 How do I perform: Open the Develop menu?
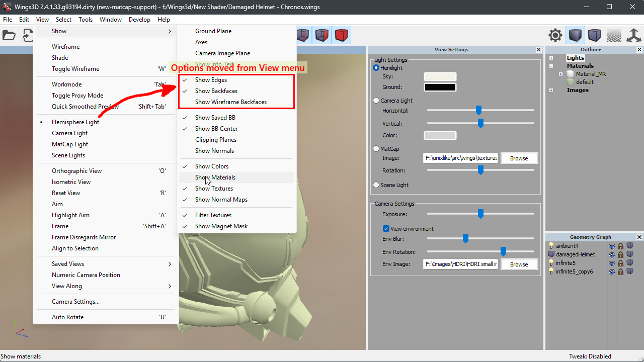(x=139, y=20)
